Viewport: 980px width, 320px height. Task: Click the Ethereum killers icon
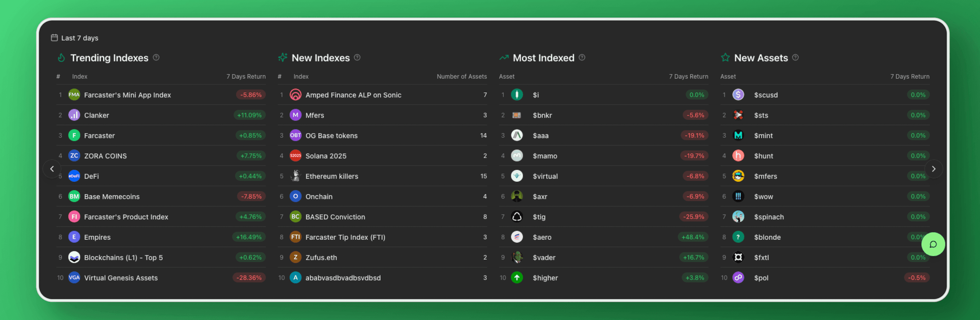click(x=296, y=176)
